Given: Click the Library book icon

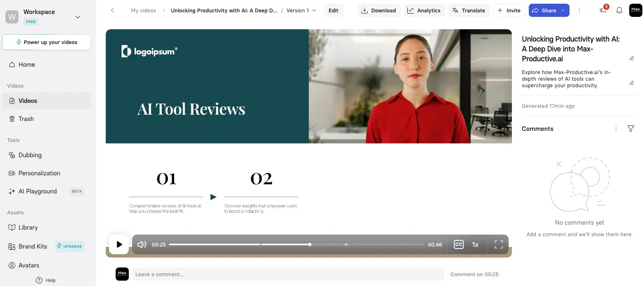Looking at the screenshot, I should [12, 228].
